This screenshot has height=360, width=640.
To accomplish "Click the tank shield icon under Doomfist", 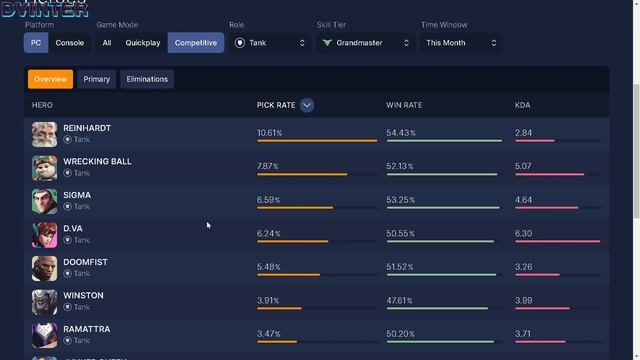I will point(67,273).
